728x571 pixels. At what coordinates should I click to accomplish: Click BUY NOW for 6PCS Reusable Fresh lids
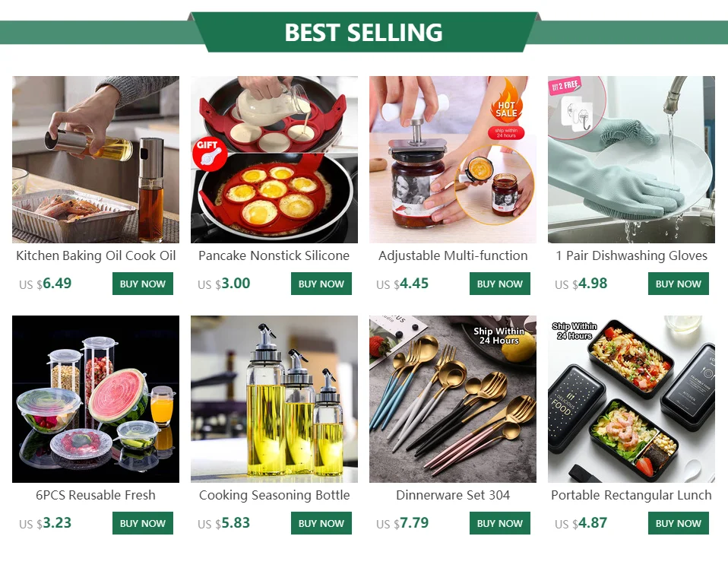(x=143, y=523)
